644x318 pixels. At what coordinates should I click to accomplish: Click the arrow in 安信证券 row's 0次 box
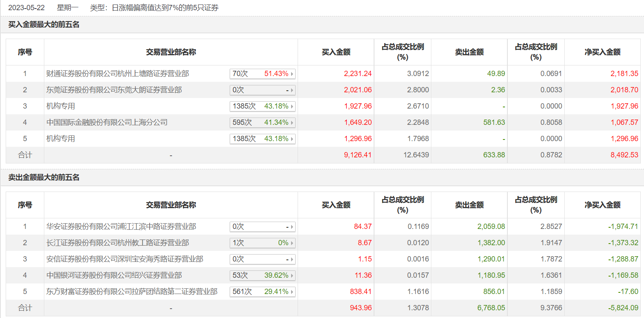click(x=292, y=259)
